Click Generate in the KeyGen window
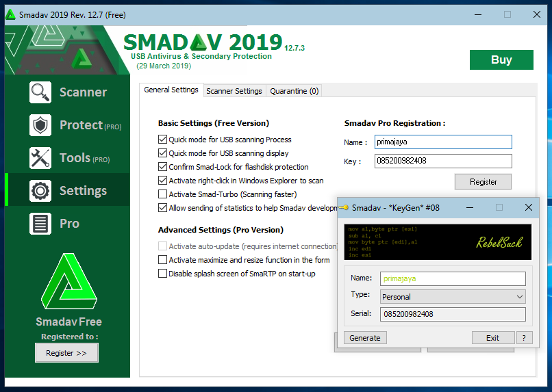 [x=365, y=338]
